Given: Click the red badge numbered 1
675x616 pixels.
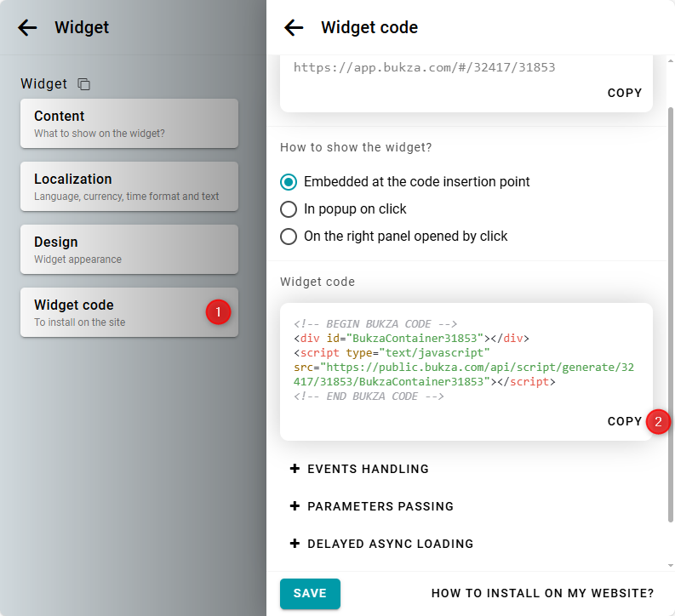Looking at the screenshot, I should [218, 312].
